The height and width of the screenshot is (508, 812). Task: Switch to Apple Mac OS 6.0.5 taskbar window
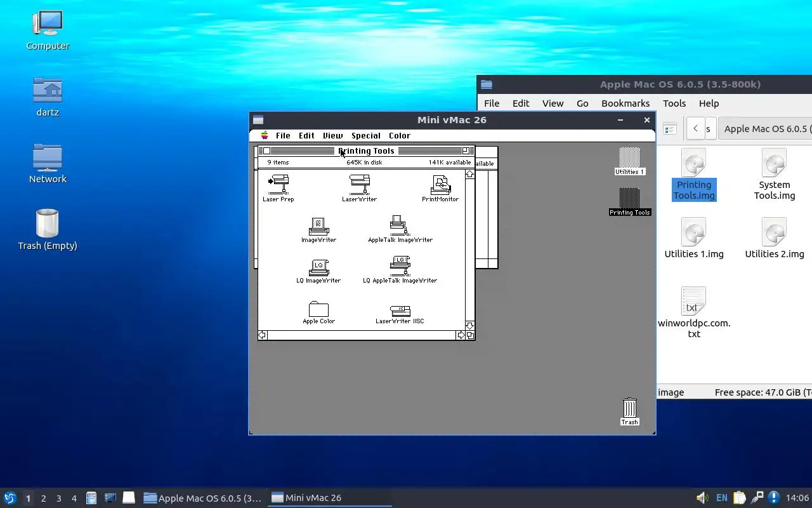tap(202, 498)
